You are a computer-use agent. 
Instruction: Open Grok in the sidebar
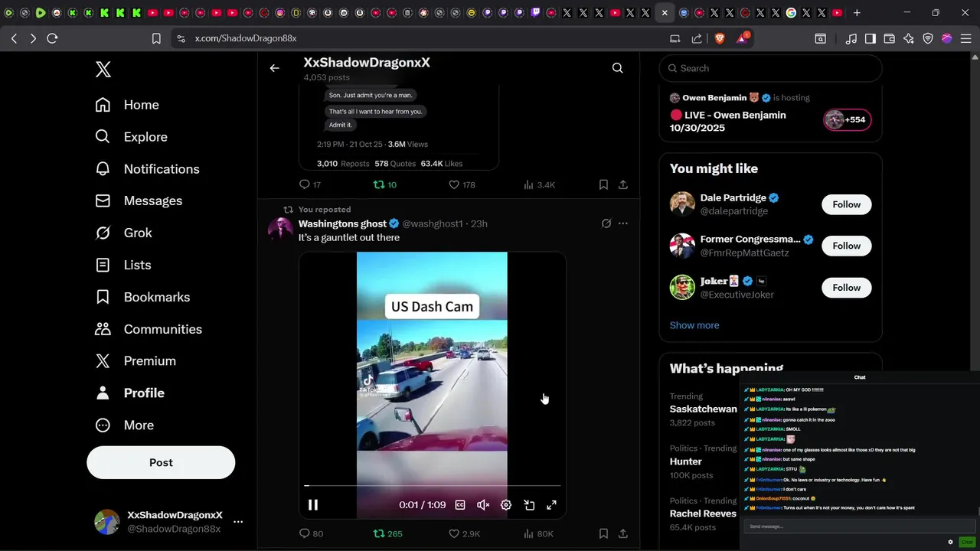click(x=123, y=233)
